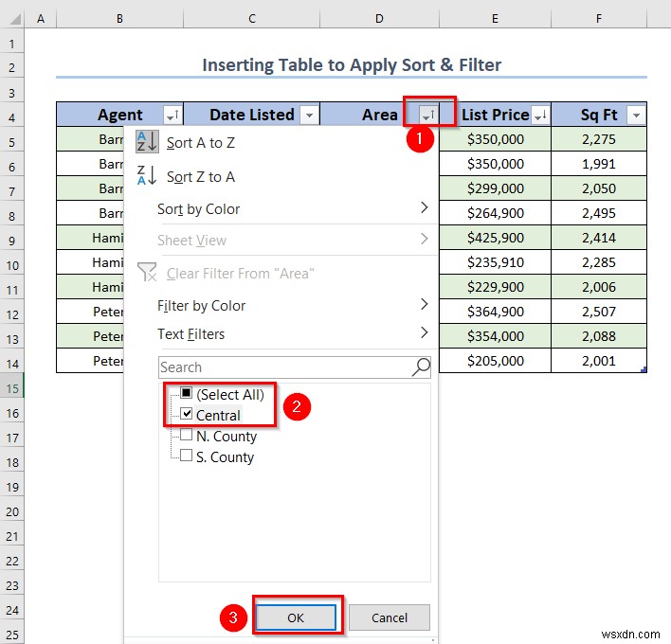Click the $205,000 list price cell
The image size is (671, 644).
pos(495,361)
